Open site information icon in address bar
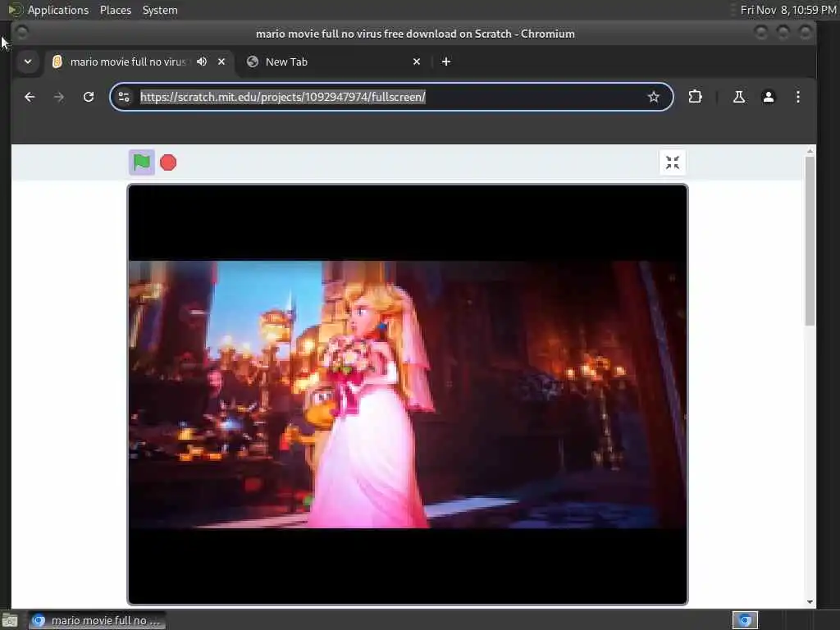 click(124, 97)
